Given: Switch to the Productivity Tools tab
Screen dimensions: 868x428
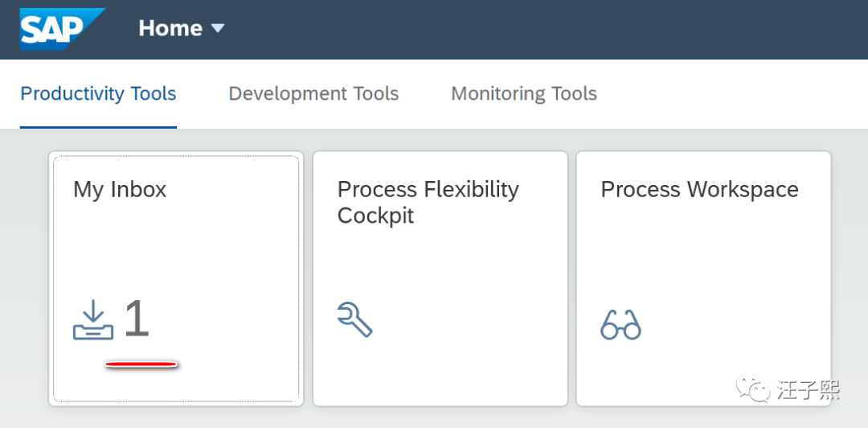Looking at the screenshot, I should [x=98, y=93].
